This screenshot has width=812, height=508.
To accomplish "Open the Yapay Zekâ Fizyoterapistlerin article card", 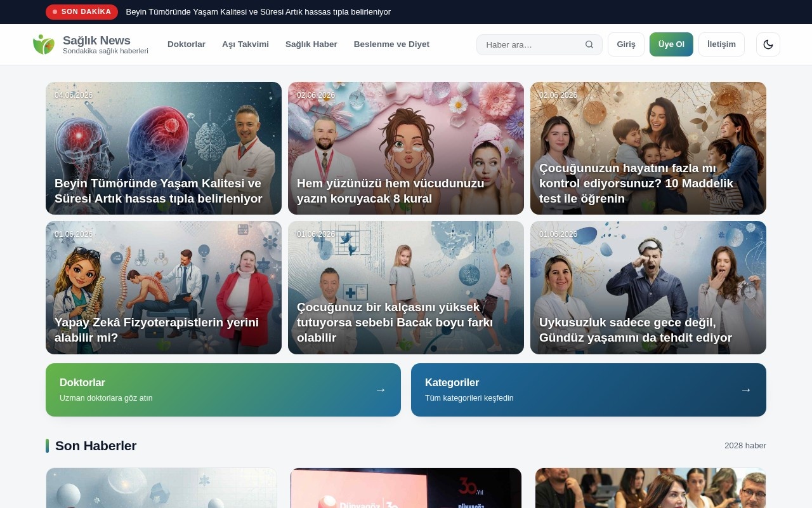I will click(164, 288).
